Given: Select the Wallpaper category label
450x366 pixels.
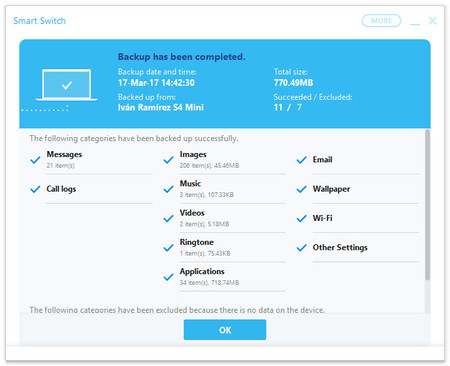Looking at the screenshot, I should 331,189.
